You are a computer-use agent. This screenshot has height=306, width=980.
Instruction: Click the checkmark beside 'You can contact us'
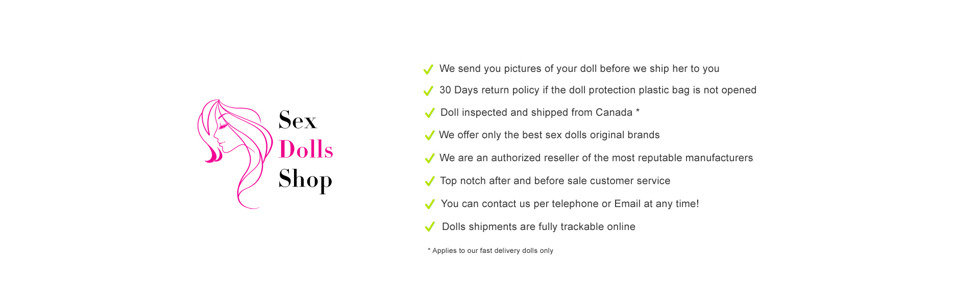(430, 205)
